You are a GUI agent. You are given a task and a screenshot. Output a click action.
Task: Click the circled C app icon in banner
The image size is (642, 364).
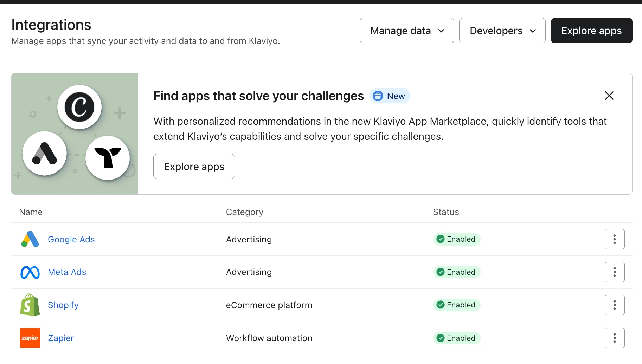pos(79,107)
